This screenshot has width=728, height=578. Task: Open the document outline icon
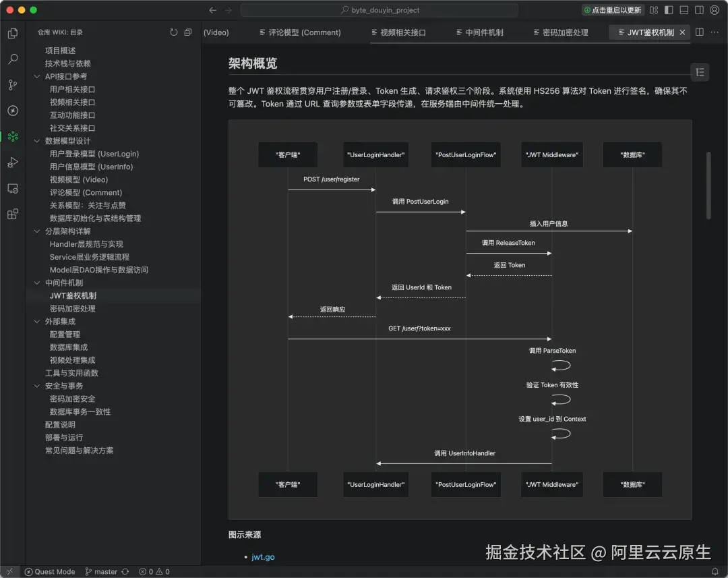pyautogui.click(x=700, y=72)
